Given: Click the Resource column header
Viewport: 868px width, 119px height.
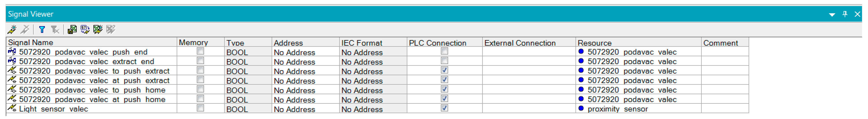Looking at the screenshot, I should point(594,43).
